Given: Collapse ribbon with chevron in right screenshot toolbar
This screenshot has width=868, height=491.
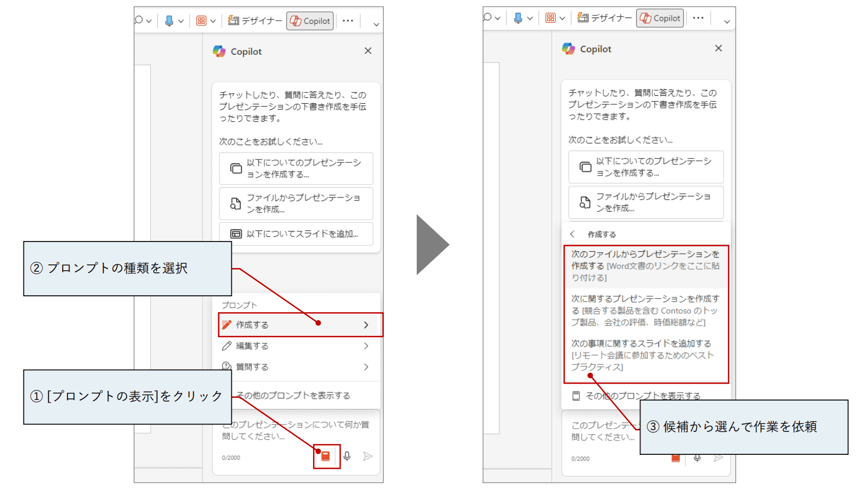Looking at the screenshot, I should point(727,21).
